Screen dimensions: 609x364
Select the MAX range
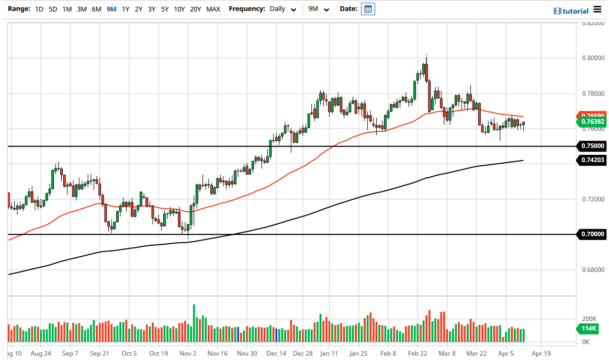pyautogui.click(x=213, y=9)
